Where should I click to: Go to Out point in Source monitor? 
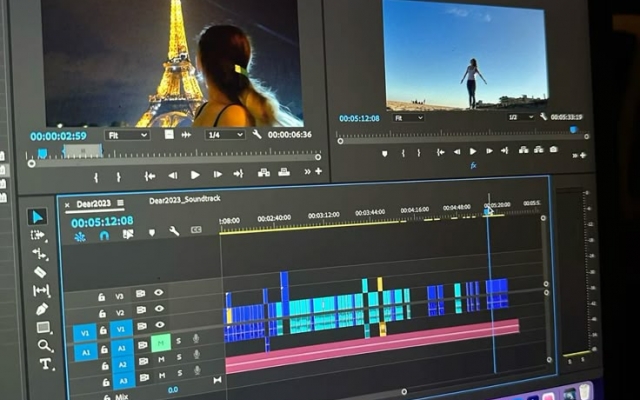238,173
